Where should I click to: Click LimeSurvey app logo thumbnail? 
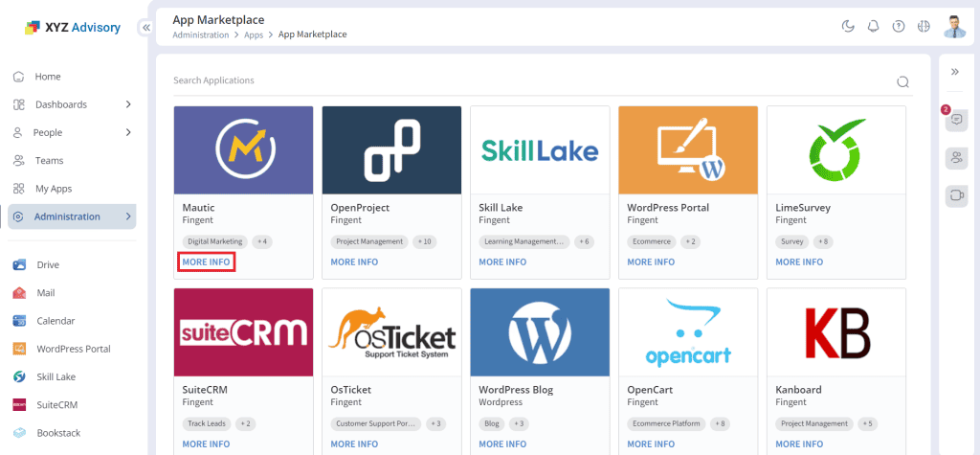836,150
